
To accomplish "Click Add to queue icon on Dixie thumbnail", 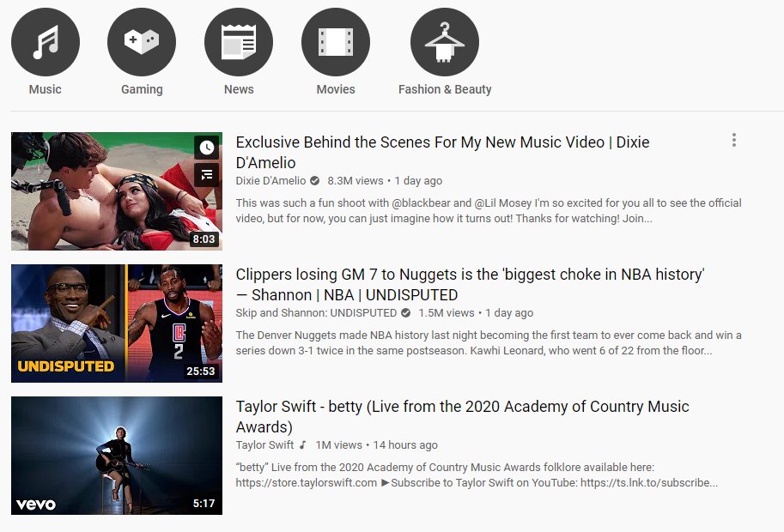I will (206, 175).
